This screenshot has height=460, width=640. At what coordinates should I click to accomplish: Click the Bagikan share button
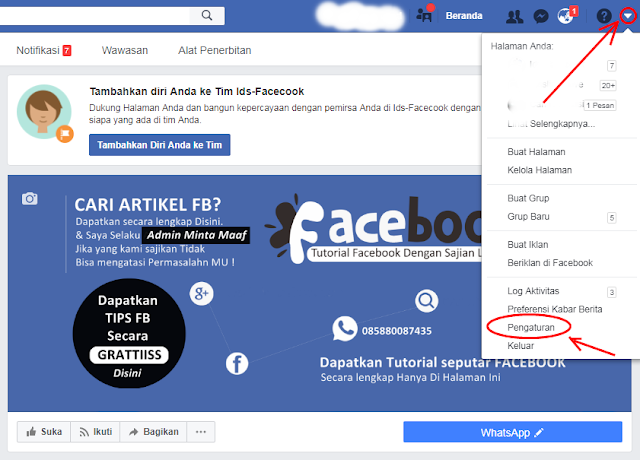pyautogui.click(x=153, y=432)
